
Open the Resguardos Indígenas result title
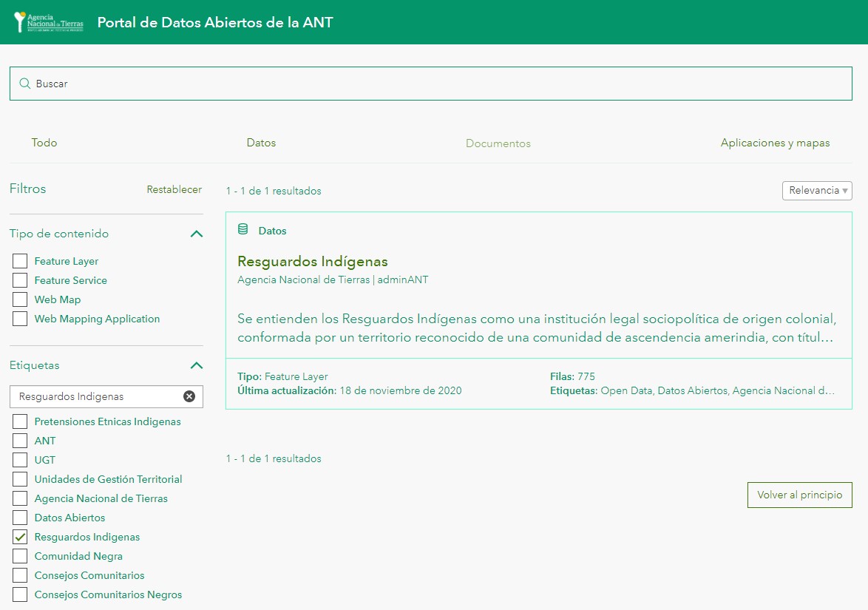(x=313, y=261)
